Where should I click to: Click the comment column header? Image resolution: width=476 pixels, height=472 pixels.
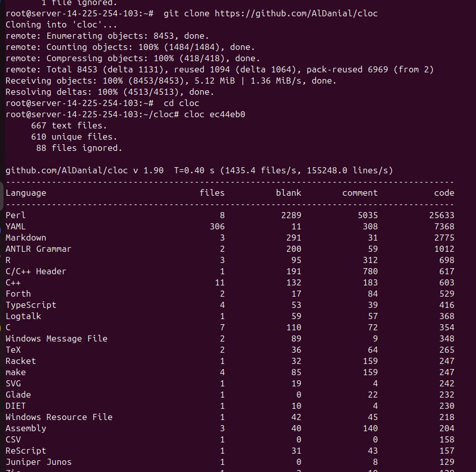[x=360, y=193]
